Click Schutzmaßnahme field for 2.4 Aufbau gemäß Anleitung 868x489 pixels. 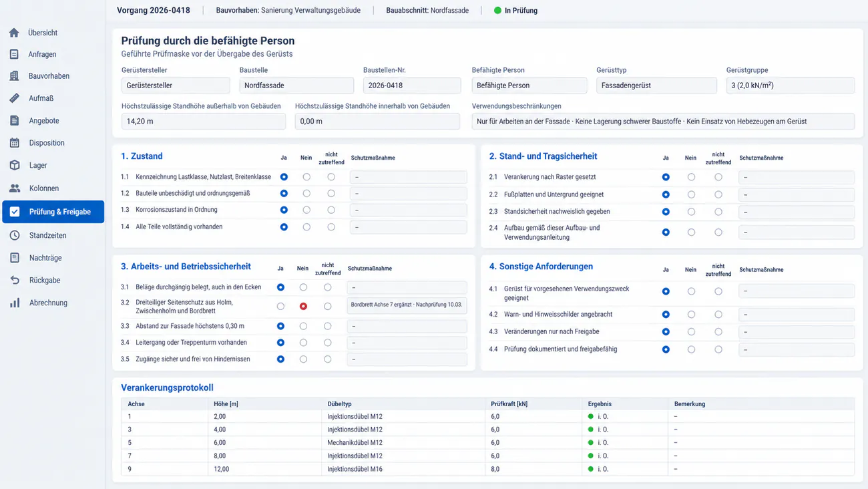[797, 232]
